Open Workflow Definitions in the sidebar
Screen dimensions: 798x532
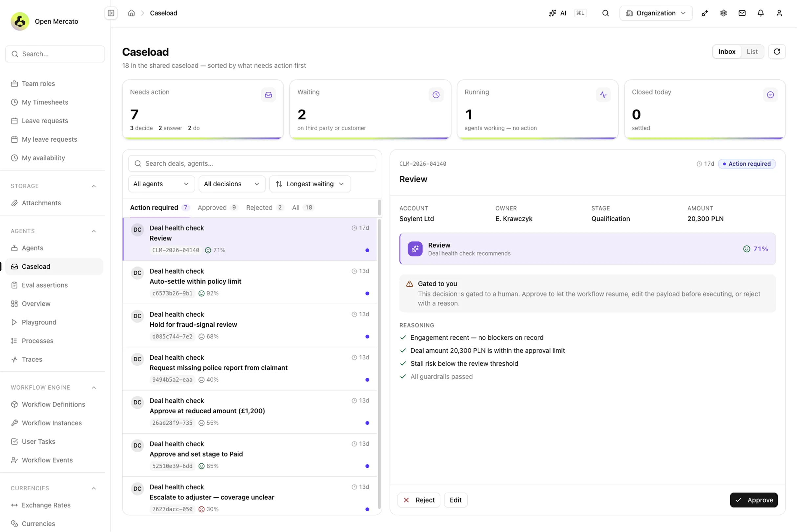click(54, 404)
